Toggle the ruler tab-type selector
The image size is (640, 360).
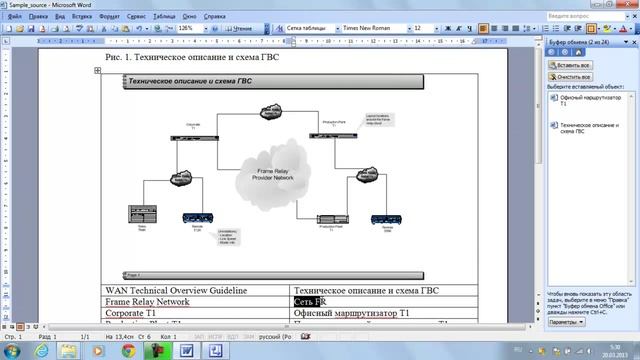6,41
